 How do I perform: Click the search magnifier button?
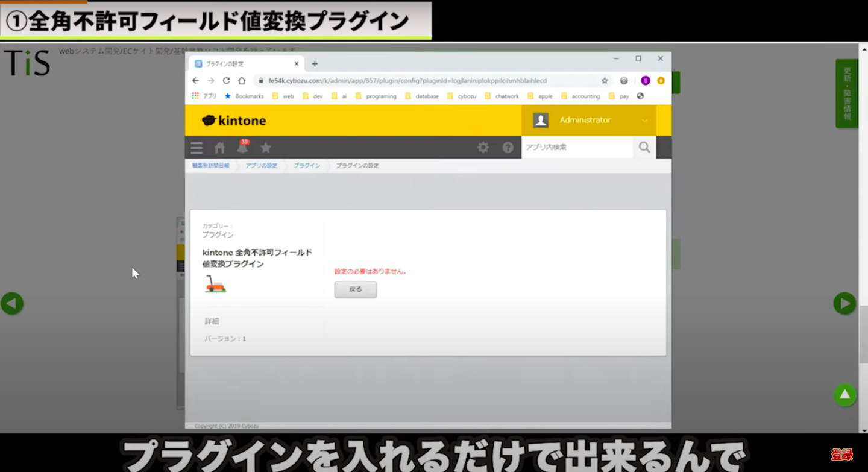coord(644,148)
